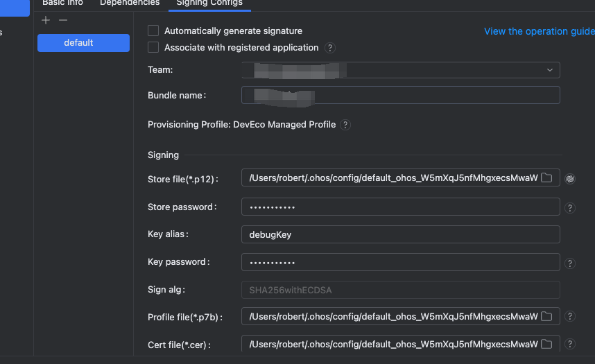
Task: Expand the Team dropdown arrow
Action: 549,70
